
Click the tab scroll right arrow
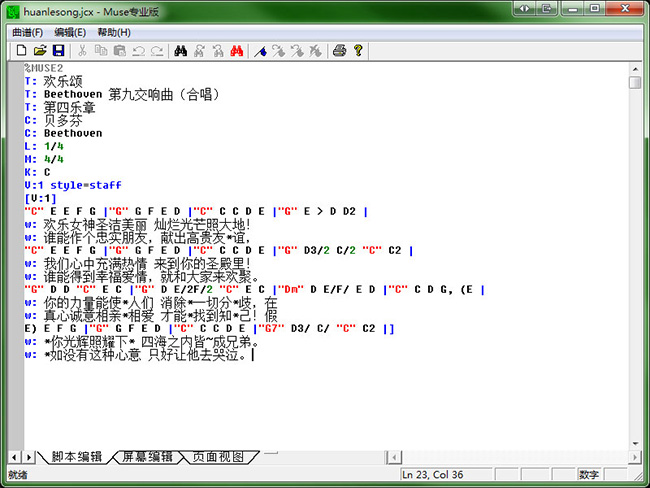pos(29,457)
